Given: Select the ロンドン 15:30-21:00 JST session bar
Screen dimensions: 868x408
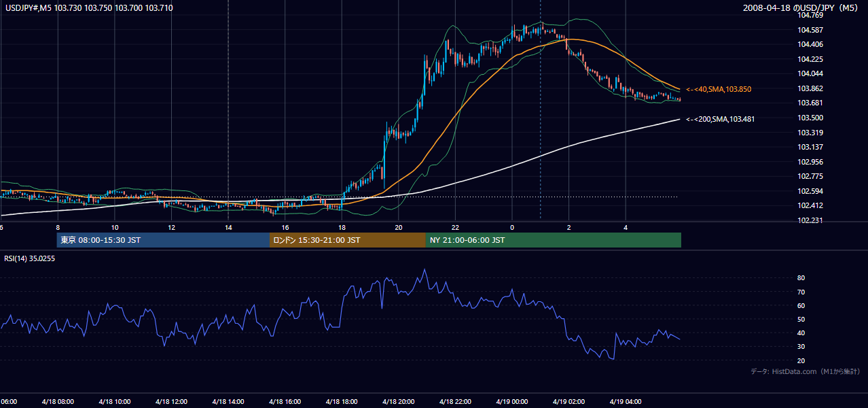Looking at the screenshot, I should tap(348, 240).
